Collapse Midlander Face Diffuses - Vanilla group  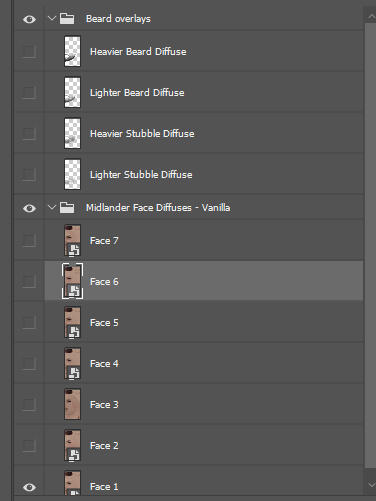(x=52, y=207)
